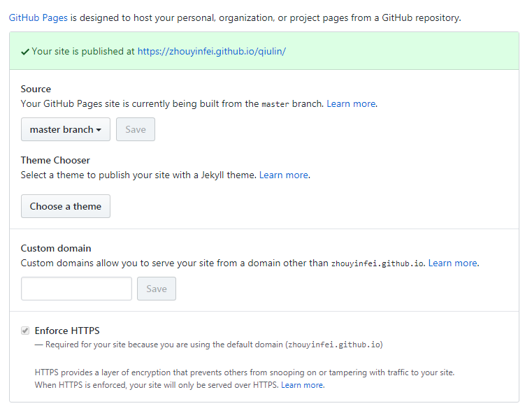532x413 pixels.
Task: Open the published site URL
Action: 212,52
